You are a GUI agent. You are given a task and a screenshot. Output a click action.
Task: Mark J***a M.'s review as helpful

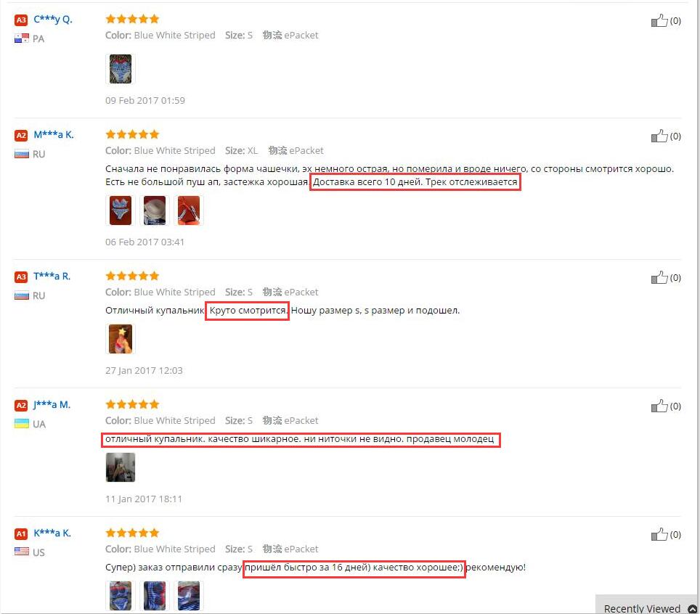[x=659, y=406]
